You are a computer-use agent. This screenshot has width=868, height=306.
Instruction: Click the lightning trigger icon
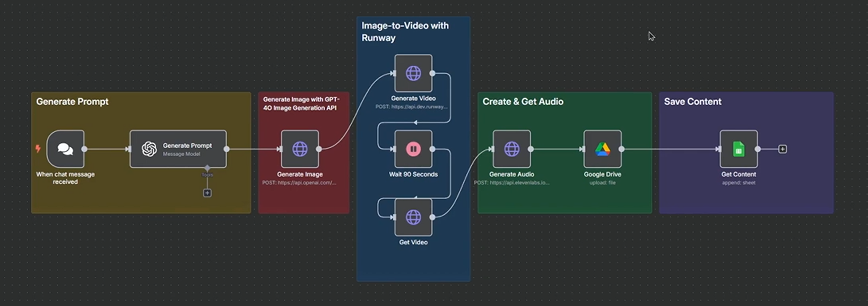pos(38,149)
